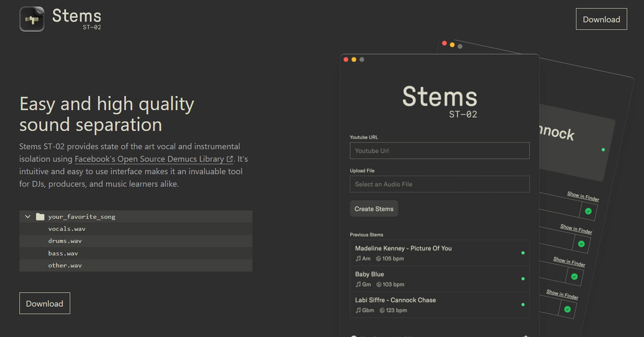Click the tempo icon beside 105 bpm

tap(378, 259)
